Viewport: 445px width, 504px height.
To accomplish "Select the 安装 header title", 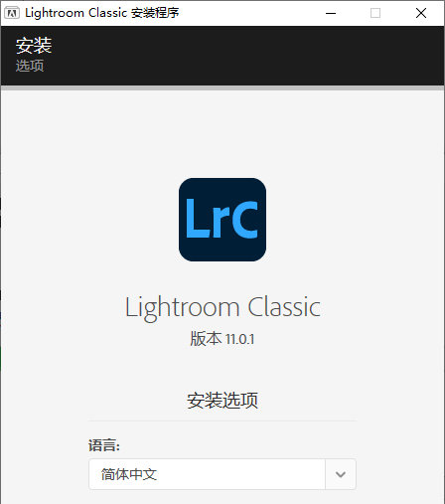I will point(34,46).
